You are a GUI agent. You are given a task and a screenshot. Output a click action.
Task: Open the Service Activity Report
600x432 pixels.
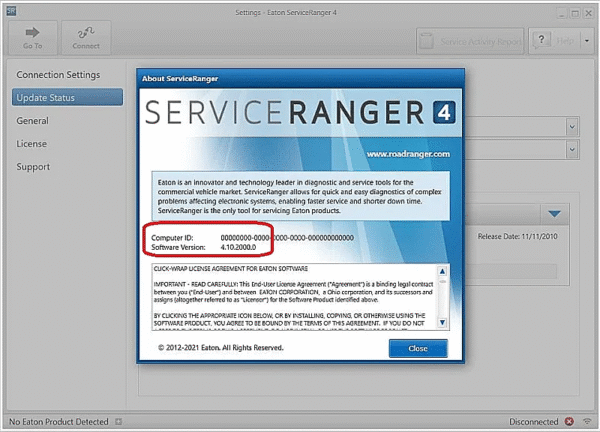click(470, 41)
